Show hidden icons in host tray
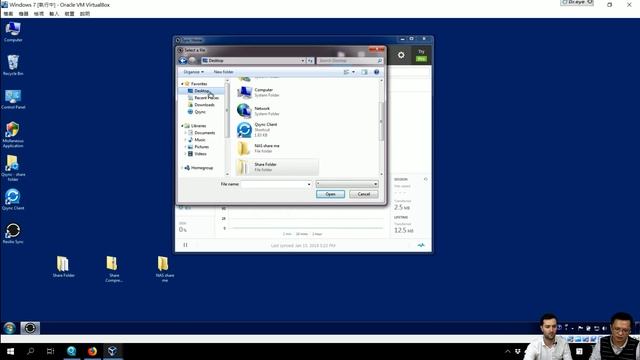The width and height of the screenshot is (640, 360). point(507,351)
